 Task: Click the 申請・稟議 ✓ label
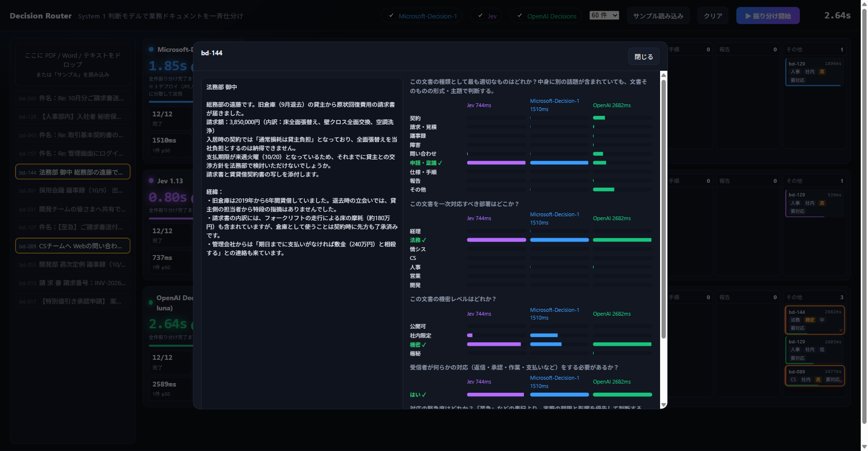[426, 163]
